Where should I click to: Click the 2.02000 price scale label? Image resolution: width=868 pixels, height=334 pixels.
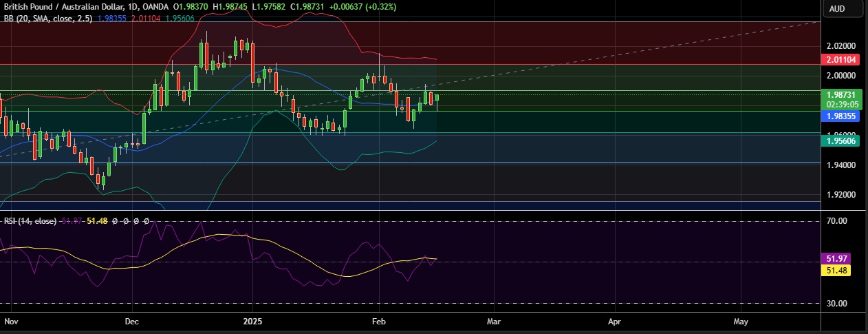click(840, 45)
